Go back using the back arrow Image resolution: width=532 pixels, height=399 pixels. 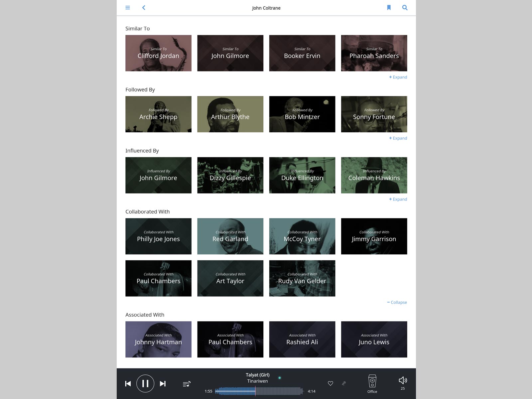coord(144,8)
